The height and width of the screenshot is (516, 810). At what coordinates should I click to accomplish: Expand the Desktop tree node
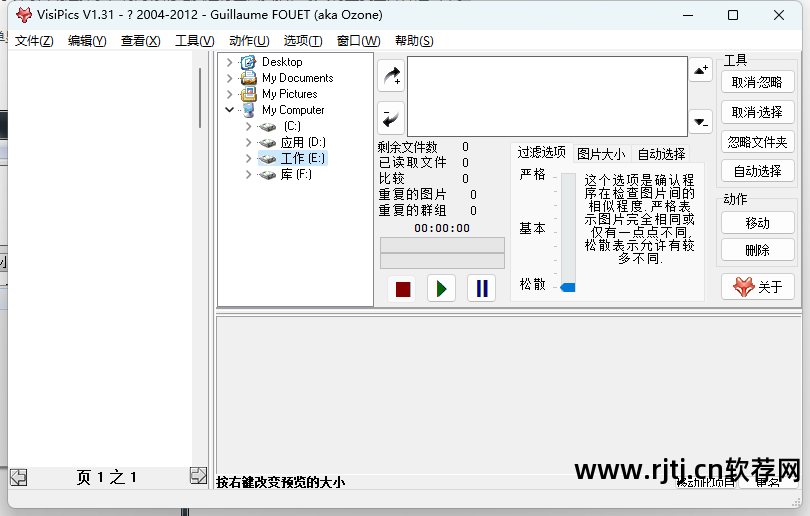pyautogui.click(x=229, y=62)
